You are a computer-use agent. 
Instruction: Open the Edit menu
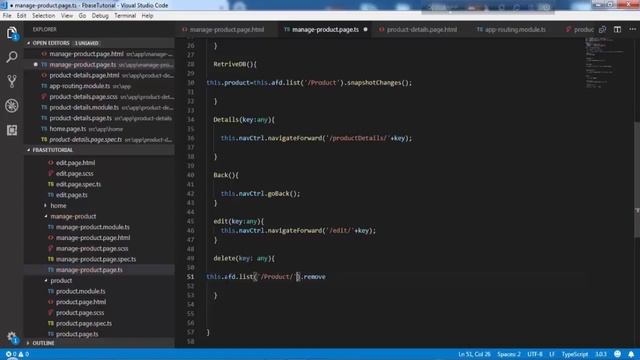click(x=22, y=16)
